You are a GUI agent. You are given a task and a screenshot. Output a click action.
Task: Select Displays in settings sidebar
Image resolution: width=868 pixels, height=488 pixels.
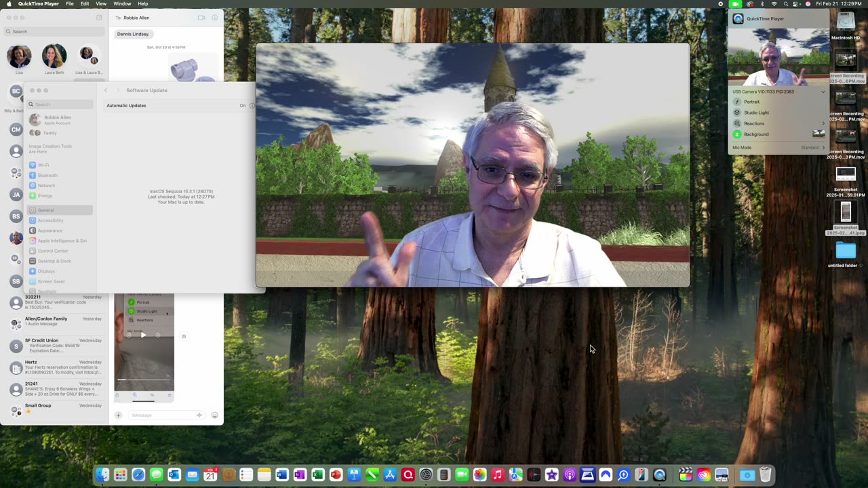click(60, 271)
